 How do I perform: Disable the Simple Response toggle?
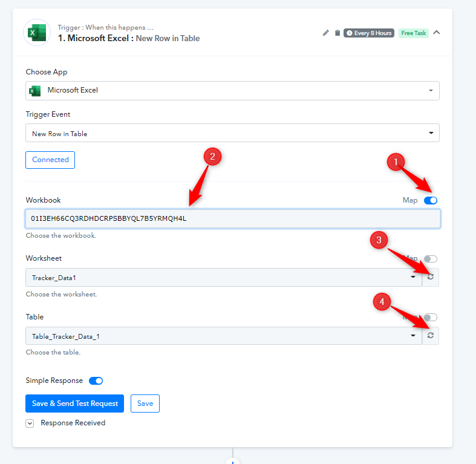(96, 381)
